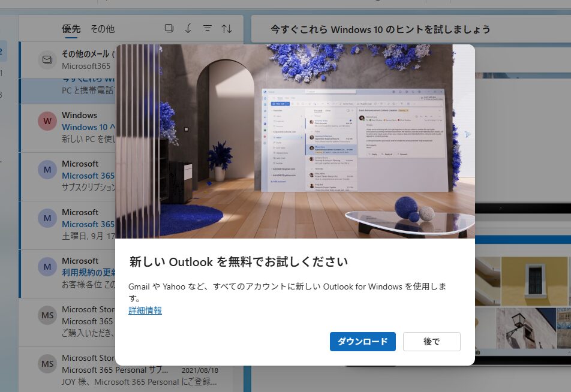571x392 pixels.
Task: Switch to the その他 tab
Action: 102,29
